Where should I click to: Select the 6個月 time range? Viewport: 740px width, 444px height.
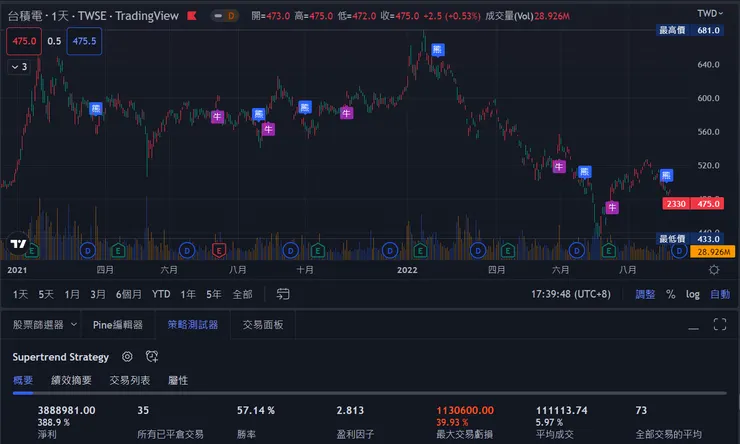click(x=129, y=294)
